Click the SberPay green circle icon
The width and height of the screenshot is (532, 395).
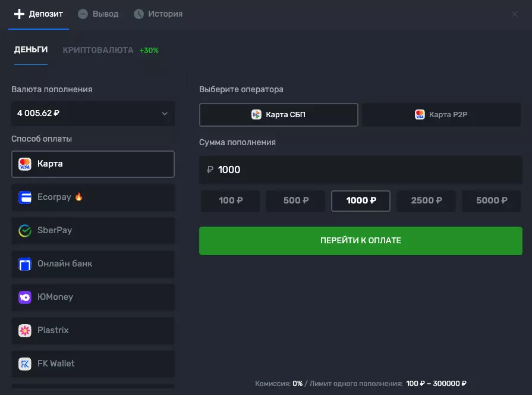tap(25, 231)
